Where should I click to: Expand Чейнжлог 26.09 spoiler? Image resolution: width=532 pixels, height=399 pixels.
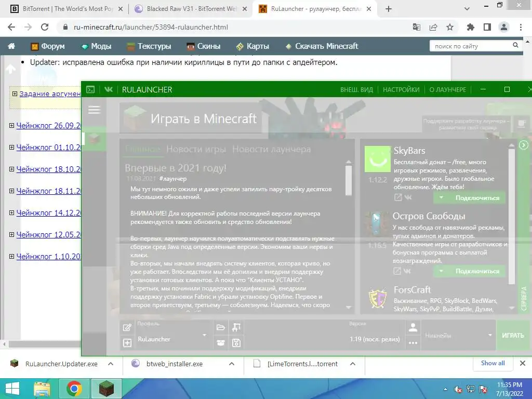(x=11, y=126)
